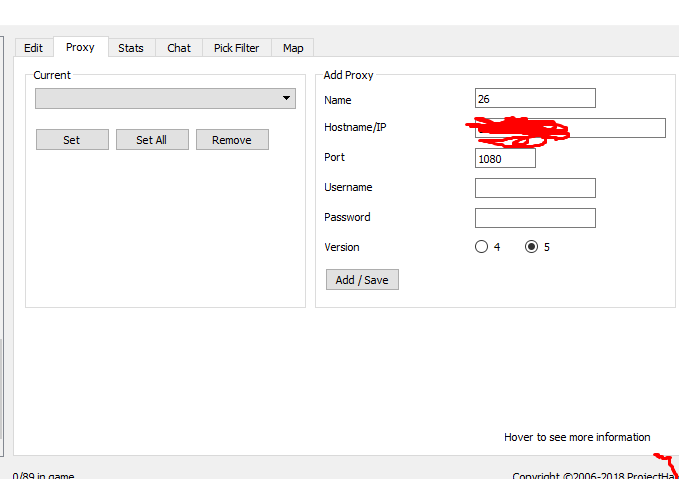The height and width of the screenshot is (479, 679).
Task: Click the Add / Save button
Action: coord(362,280)
